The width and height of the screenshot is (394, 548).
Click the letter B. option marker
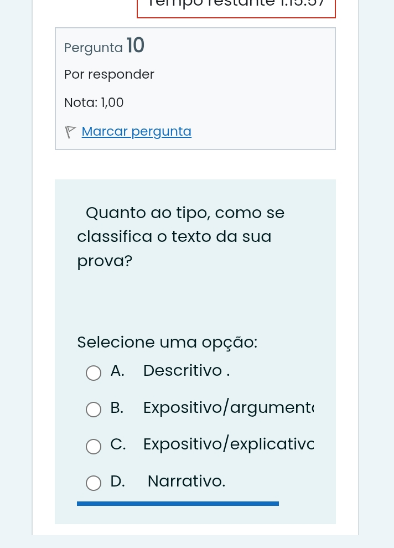[117, 408]
